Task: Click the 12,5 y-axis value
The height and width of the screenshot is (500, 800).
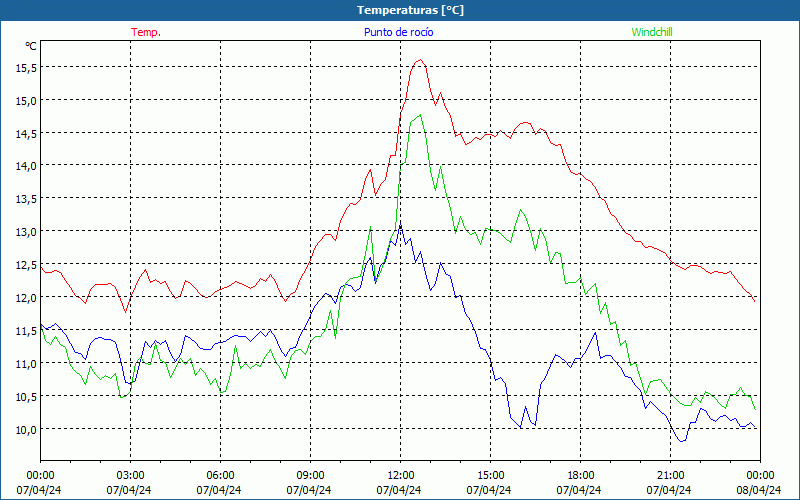Action: 26,264
